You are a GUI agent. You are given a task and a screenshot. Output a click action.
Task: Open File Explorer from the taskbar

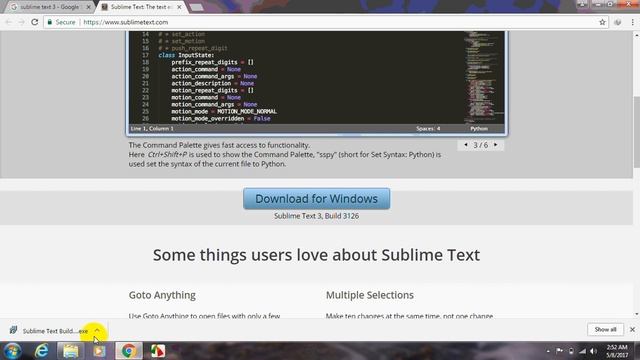(x=71, y=351)
